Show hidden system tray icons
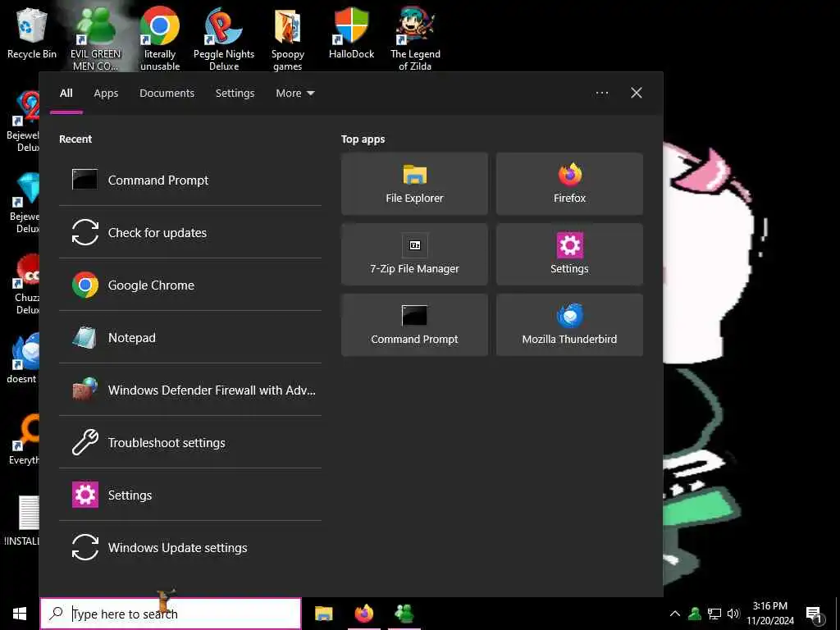The width and height of the screenshot is (840, 630). coord(675,614)
